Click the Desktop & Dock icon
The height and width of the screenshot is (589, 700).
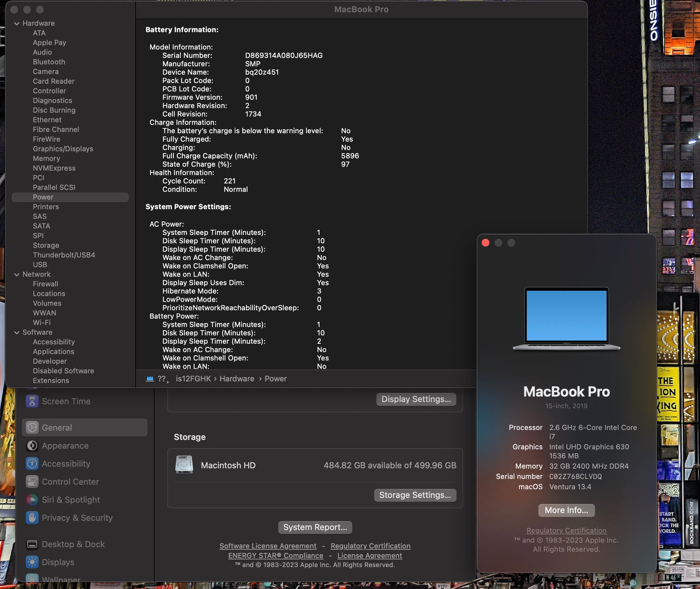[x=32, y=544]
